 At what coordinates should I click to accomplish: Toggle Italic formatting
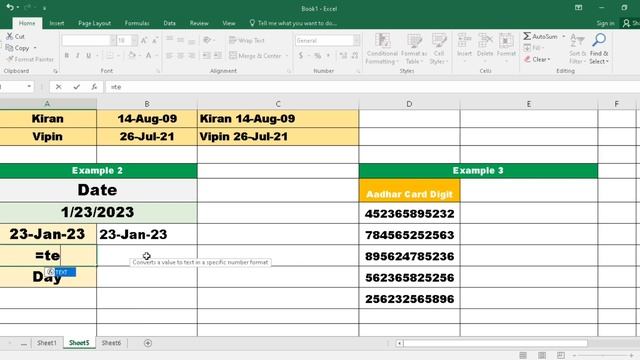tap(78, 55)
